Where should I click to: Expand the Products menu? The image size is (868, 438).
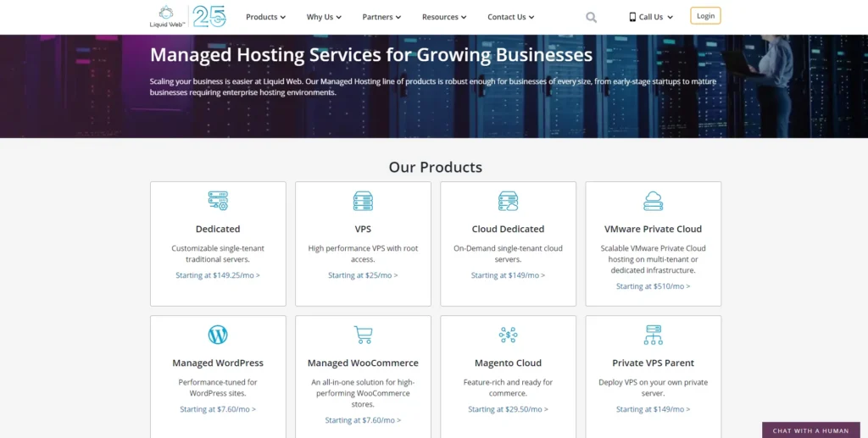click(x=265, y=17)
